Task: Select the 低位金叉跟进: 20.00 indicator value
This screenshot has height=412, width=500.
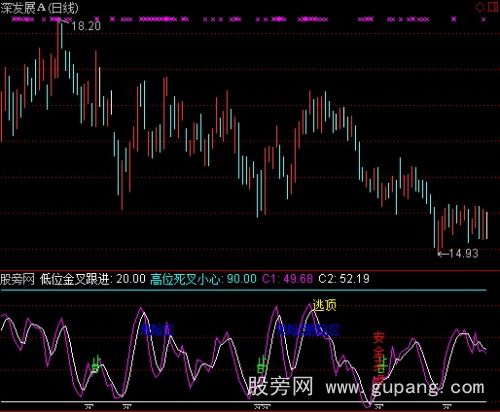Action: click(x=93, y=279)
